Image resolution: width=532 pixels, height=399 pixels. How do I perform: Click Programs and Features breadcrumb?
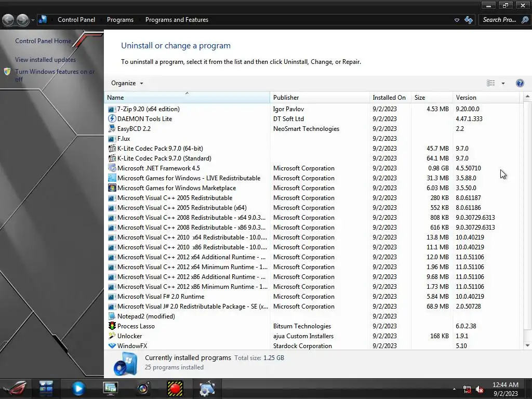pyautogui.click(x=177, y=20)
